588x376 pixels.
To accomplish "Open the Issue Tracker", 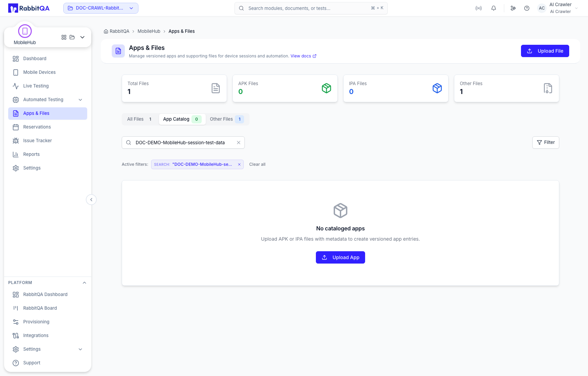I will click(x=48, y=140).
